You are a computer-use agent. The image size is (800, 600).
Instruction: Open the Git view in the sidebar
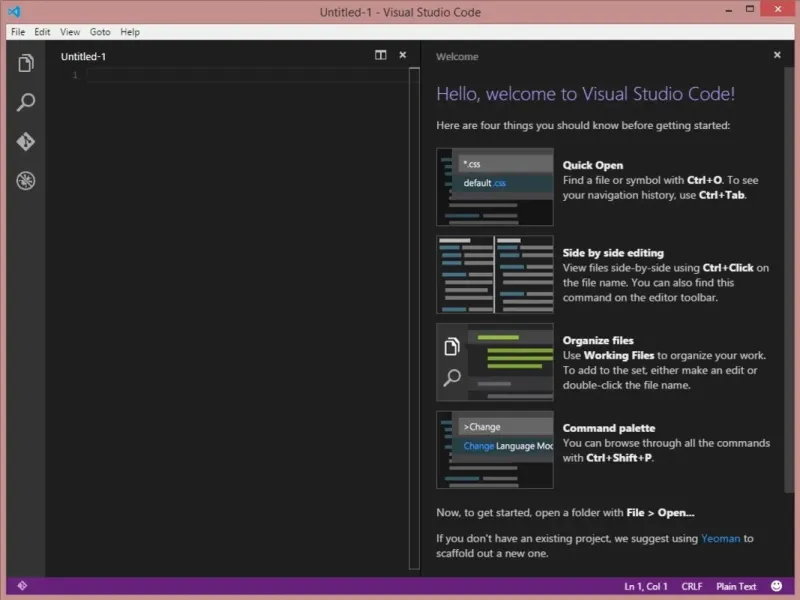coord(26,141)
